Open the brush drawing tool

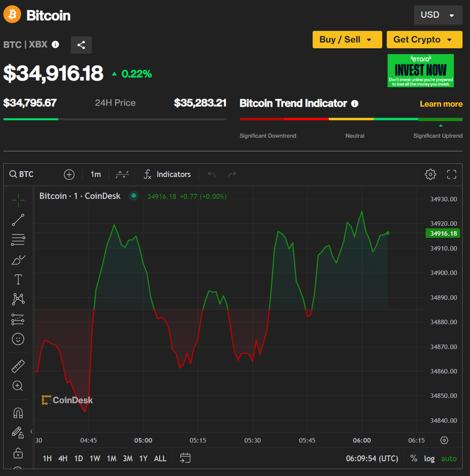pos(18,260)
